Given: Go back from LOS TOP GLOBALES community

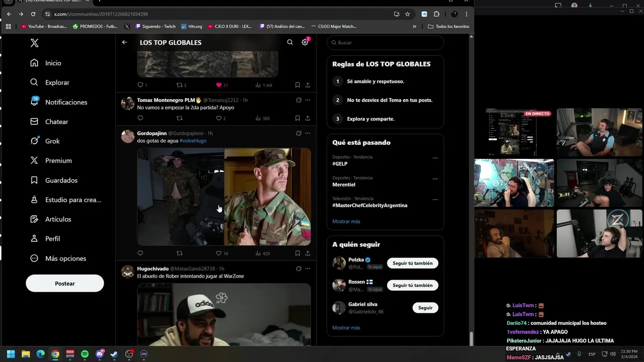Looking at the screenshot, I should point(124,42).
